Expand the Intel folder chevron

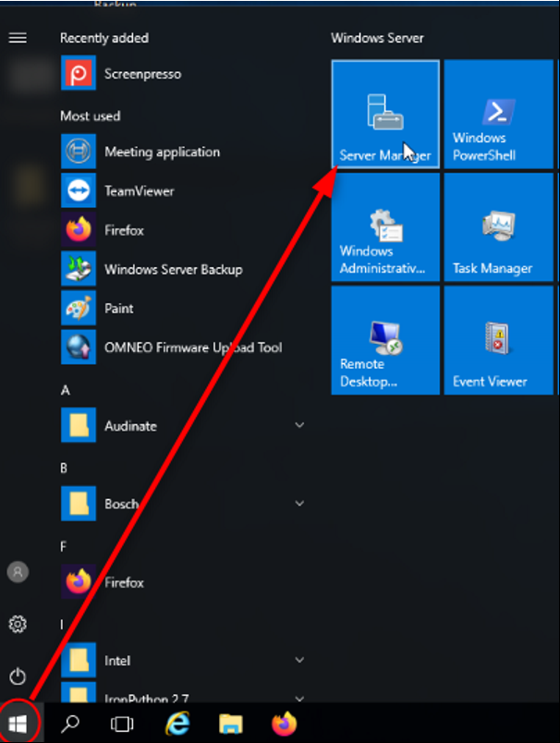pyautogui.click(x=299, y=660)
